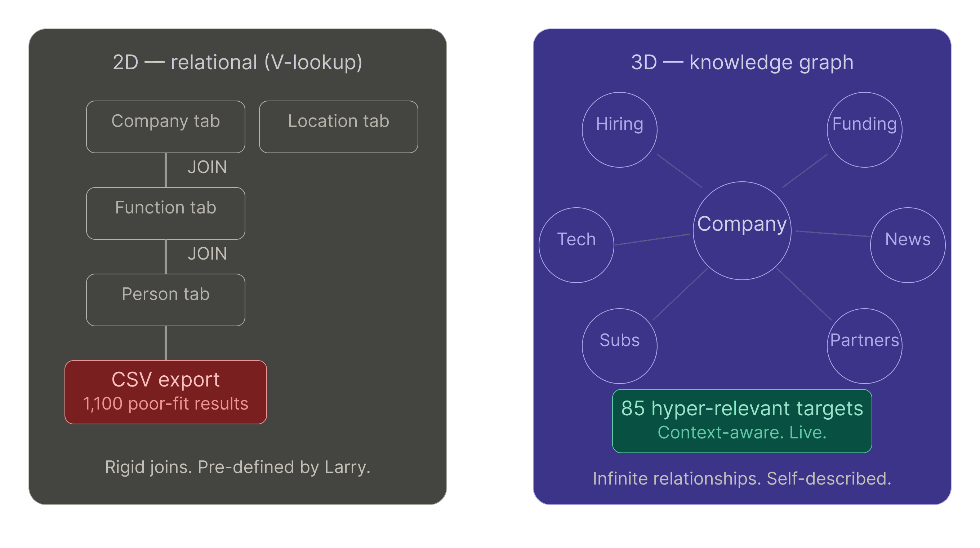Screen dimensions: 980x548
Task: Click the 1,100 poor-fit results text
Action: click(165, 404)
